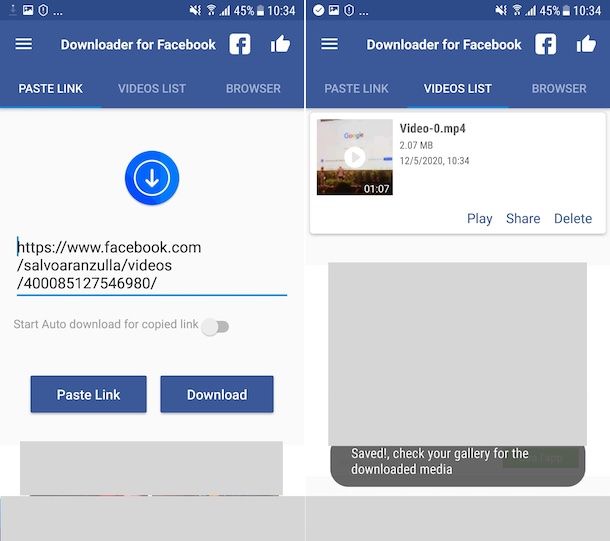
Task: Play the Video-0.mp4 file
Action: pyautogui.click(x=480, y=219)
